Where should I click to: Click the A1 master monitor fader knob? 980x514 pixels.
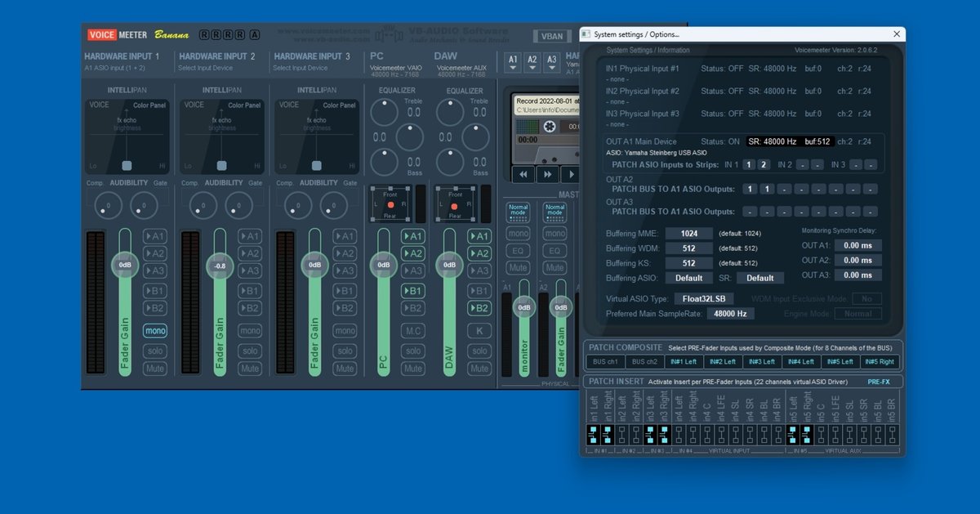(524, 308)
